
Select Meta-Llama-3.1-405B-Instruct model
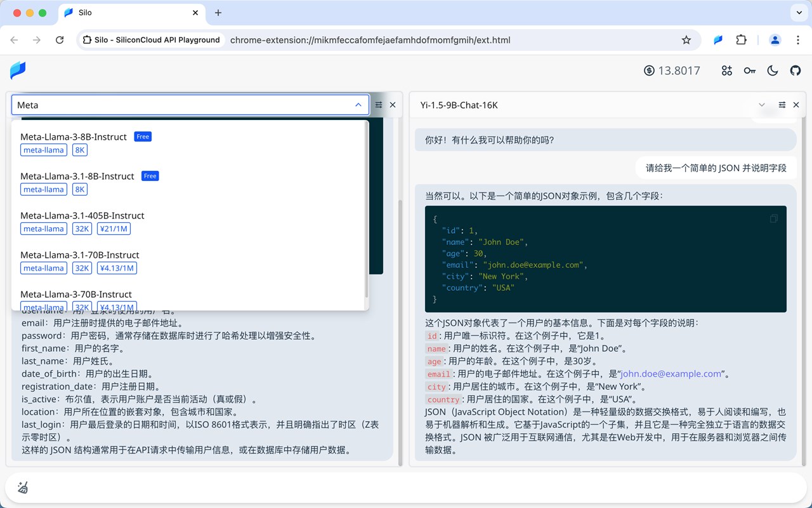[x=188, y=222]
